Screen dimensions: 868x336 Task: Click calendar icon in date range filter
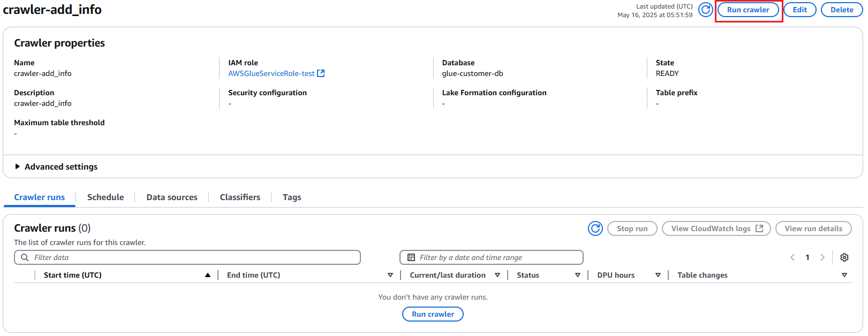[x=411, y=257]
